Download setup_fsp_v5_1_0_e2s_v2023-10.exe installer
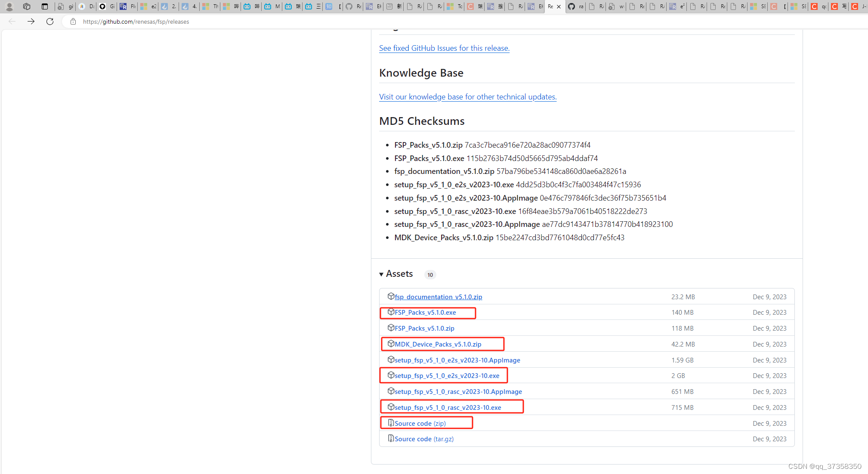This screenshot has width=868, height=474. point(447,376)
